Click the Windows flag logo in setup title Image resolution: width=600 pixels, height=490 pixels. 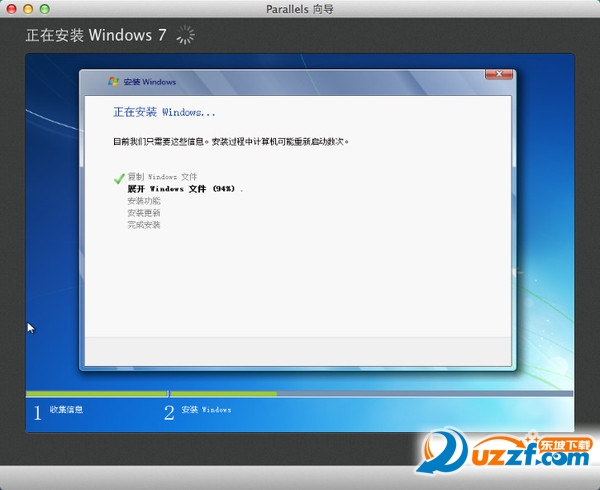(x=113, y=81)
